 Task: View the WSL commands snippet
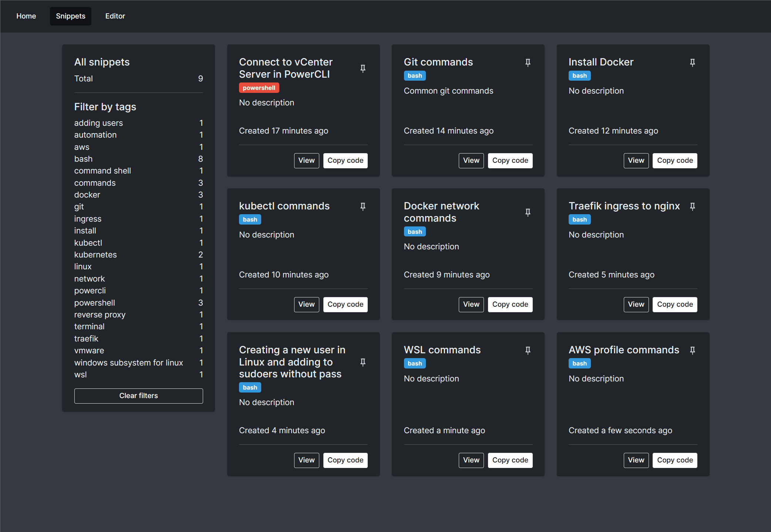[x=471, y=460]
